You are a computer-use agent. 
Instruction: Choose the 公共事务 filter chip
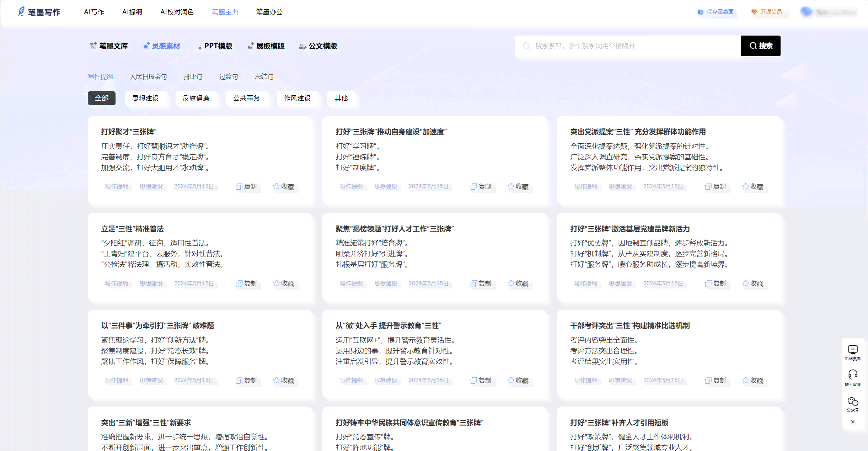pos(247,98)
